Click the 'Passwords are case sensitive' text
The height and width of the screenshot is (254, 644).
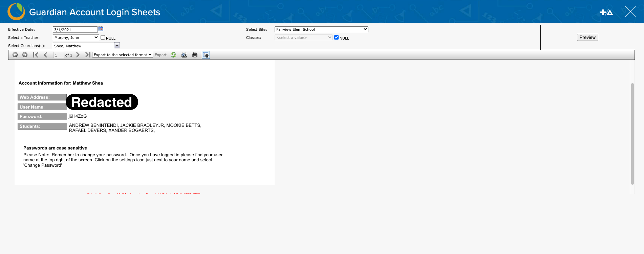click(55, 148)
